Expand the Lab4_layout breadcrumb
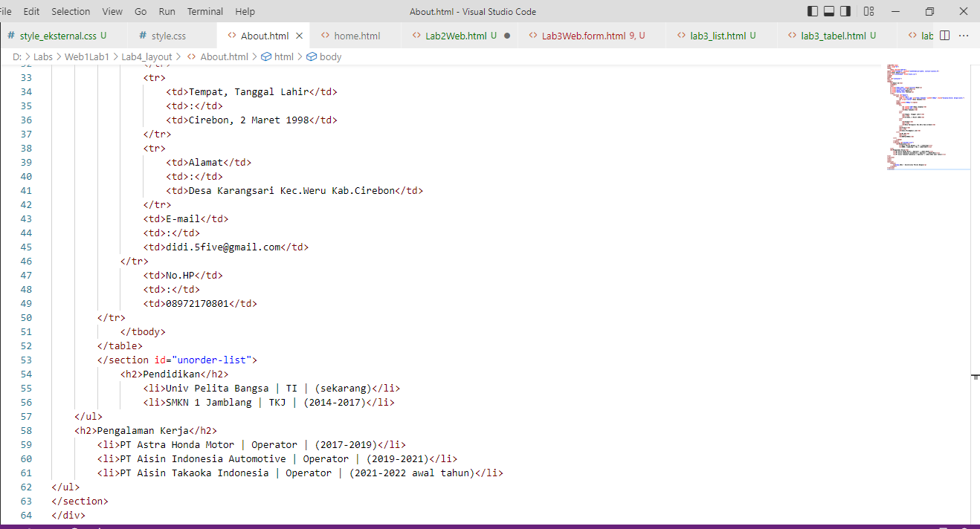 pos(148,56)
